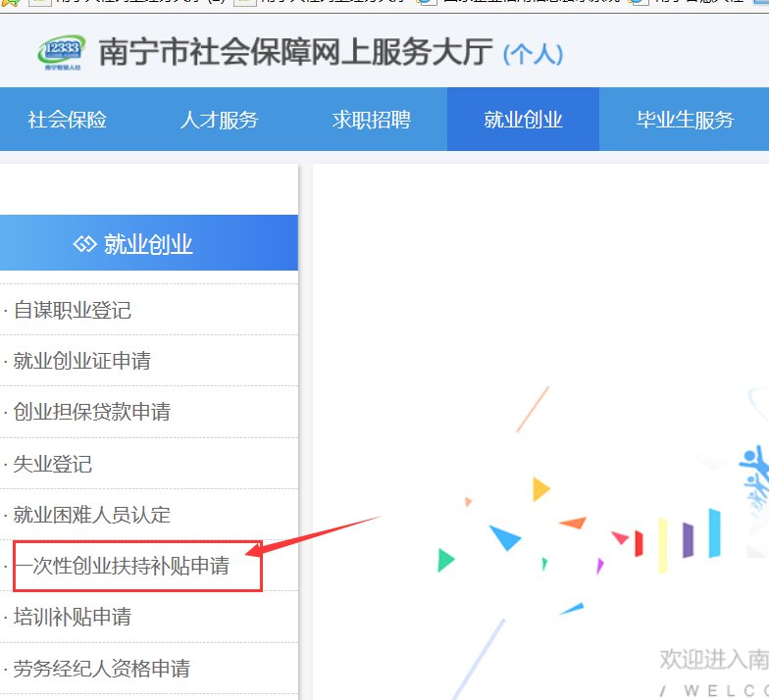
Task: Click the 南宁市社会保障网上服务大厅 title
Action: [x=295, y=52]
